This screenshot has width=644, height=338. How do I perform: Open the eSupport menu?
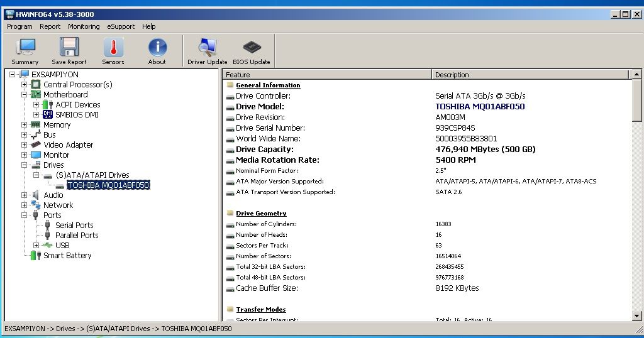121,26
